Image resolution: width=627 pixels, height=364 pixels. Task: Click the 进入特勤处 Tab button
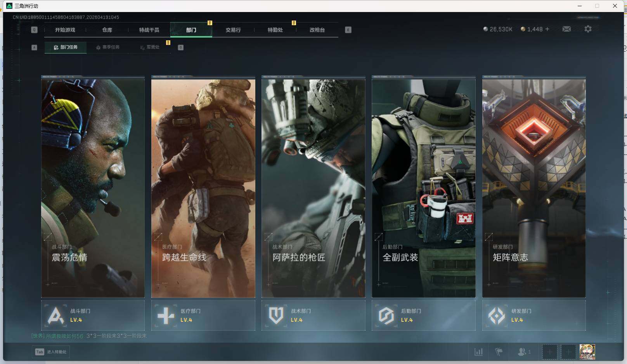51,352
